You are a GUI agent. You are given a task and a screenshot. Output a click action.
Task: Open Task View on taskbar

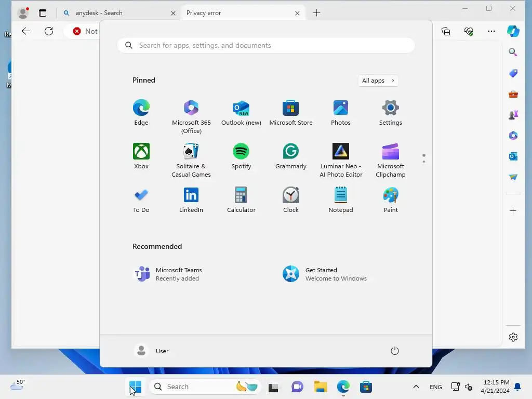[x=273, y=387]
